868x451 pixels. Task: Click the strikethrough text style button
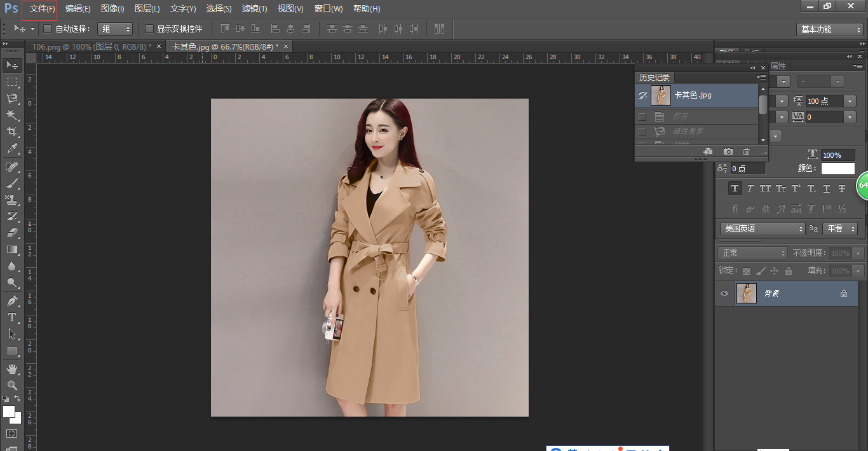(842, 188)
